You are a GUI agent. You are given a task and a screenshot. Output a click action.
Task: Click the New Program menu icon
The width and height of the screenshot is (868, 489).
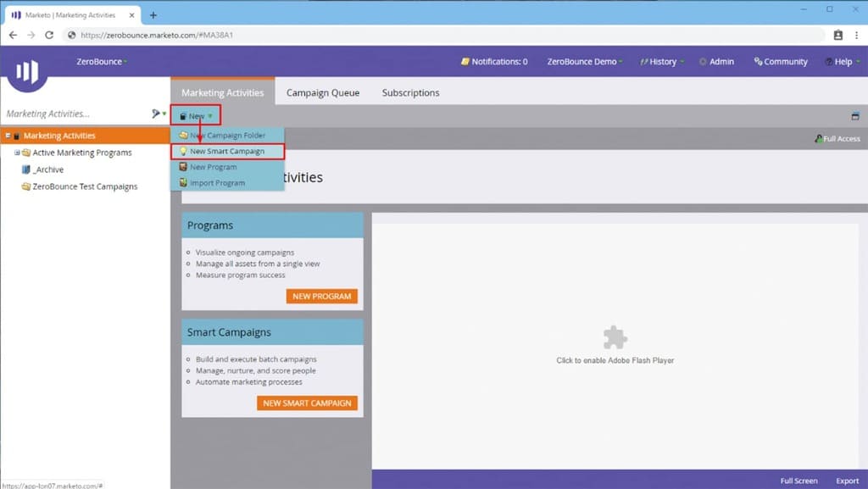(x=183, y=166)
